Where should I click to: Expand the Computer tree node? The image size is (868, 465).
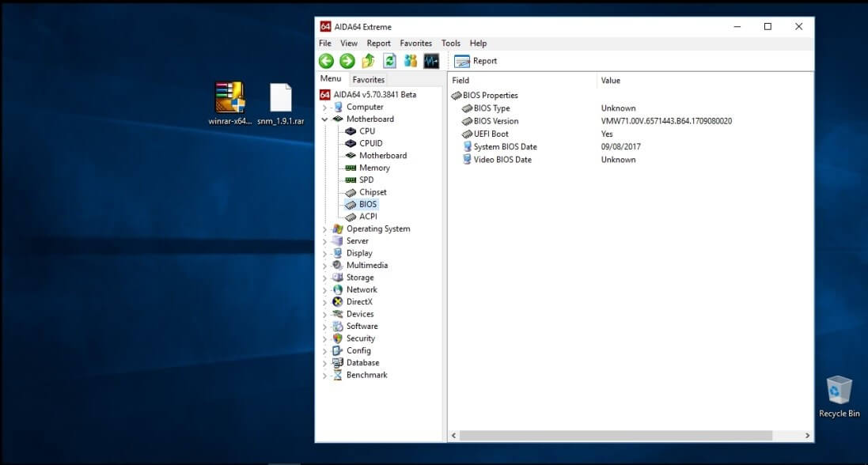tap(324, 107)
